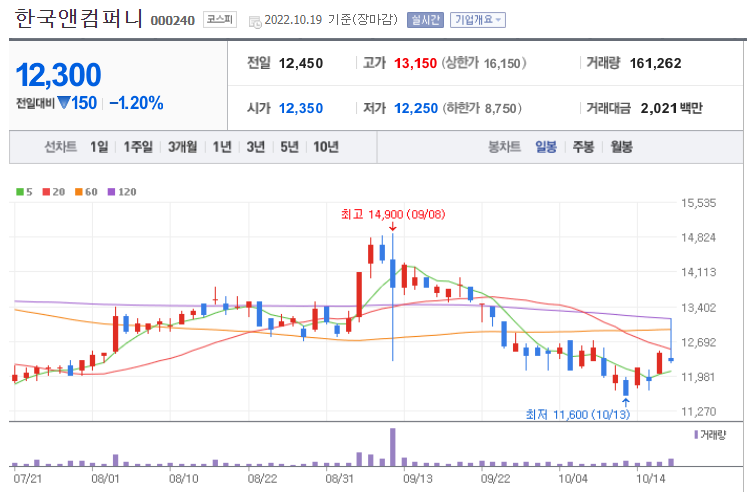Select the 10년 line chart period

(x=326, y=147)
